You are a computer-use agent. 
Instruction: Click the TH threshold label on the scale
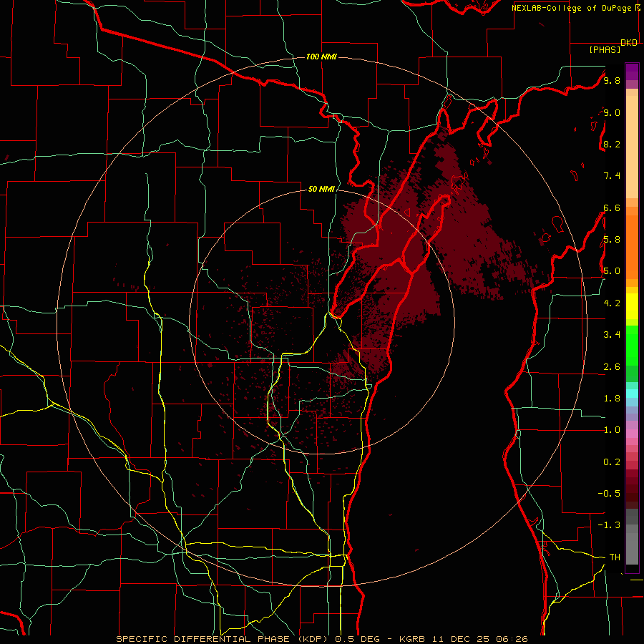615,557
